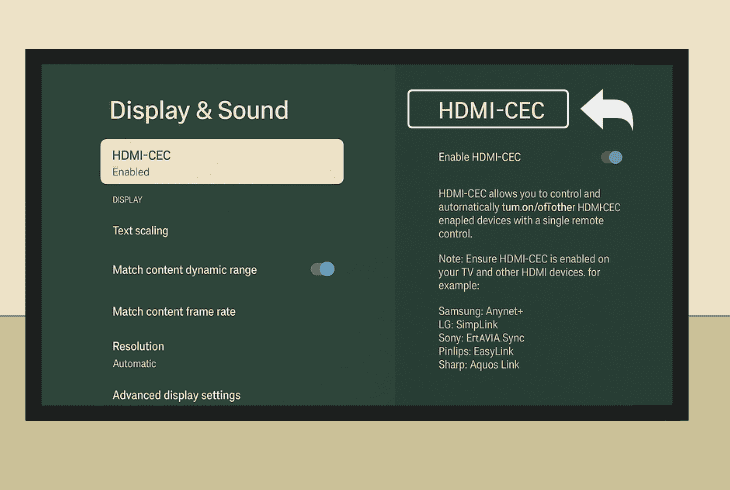The image size is (730, 490).
Task: Open Text scaling setting
Action: pos(140,231)
